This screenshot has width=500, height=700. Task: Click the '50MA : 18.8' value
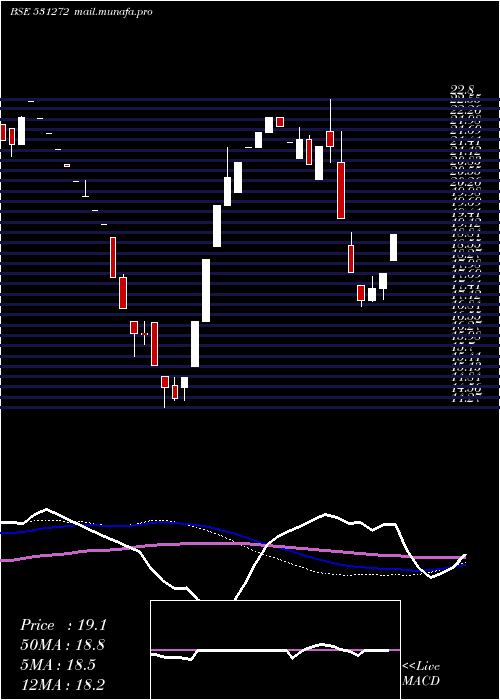(63, 645)
